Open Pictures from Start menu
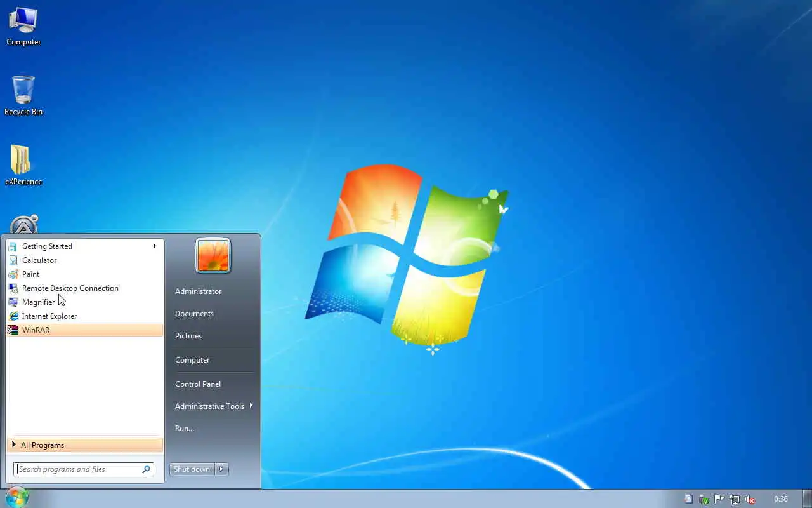 [188, 336]
